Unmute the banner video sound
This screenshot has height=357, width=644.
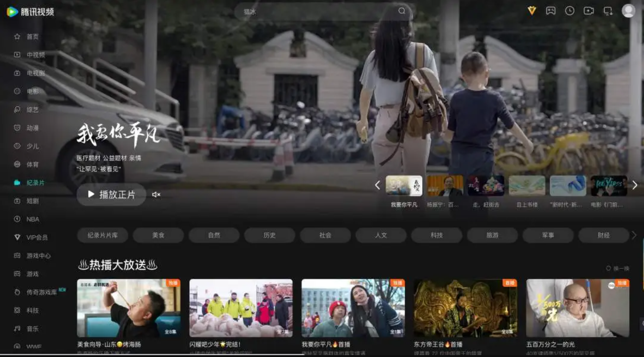[156, 195]
